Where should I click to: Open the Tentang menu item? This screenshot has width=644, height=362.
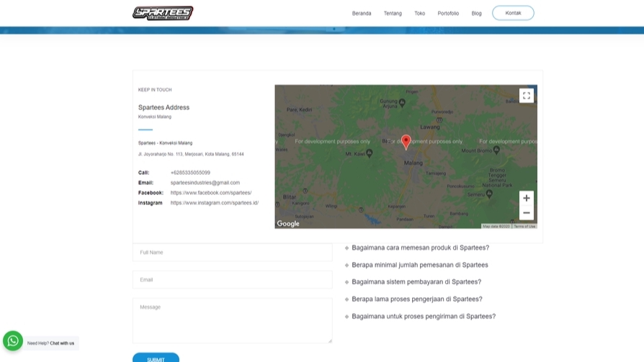[393, 13]
